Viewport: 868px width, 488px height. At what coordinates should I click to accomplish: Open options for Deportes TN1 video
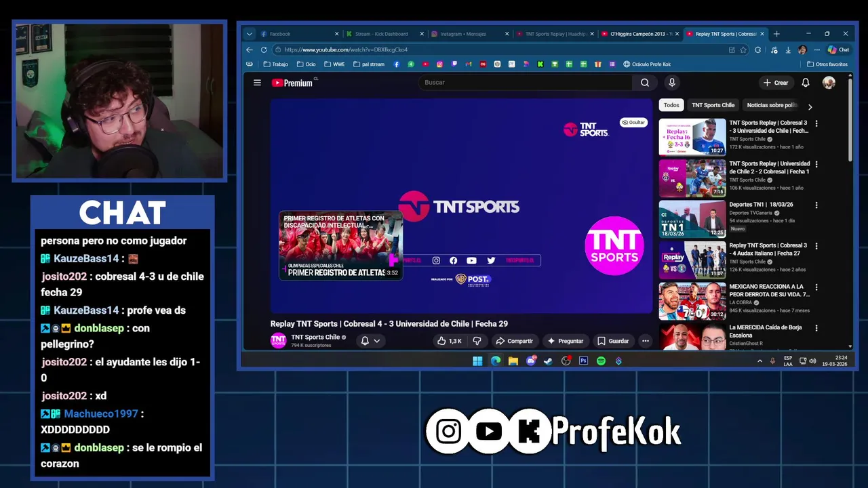pos(816,205)
